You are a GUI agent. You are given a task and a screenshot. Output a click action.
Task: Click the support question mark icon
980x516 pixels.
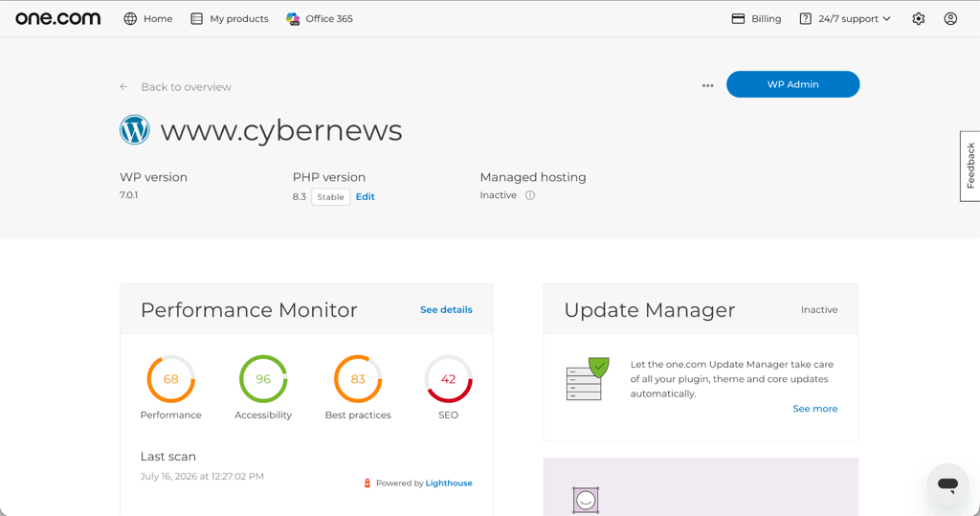pyautogui.click(x=805, y=19)
